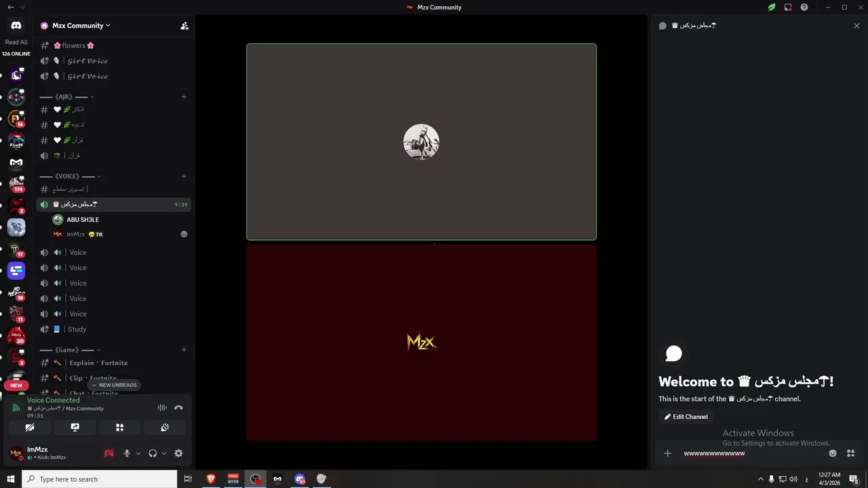
Task: Open Explain Fortnite text channel
Action: [114, 363]
